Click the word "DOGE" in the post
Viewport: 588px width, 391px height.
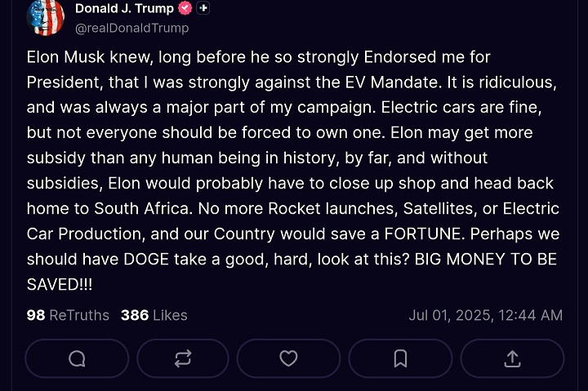click(x=146, y=260)
